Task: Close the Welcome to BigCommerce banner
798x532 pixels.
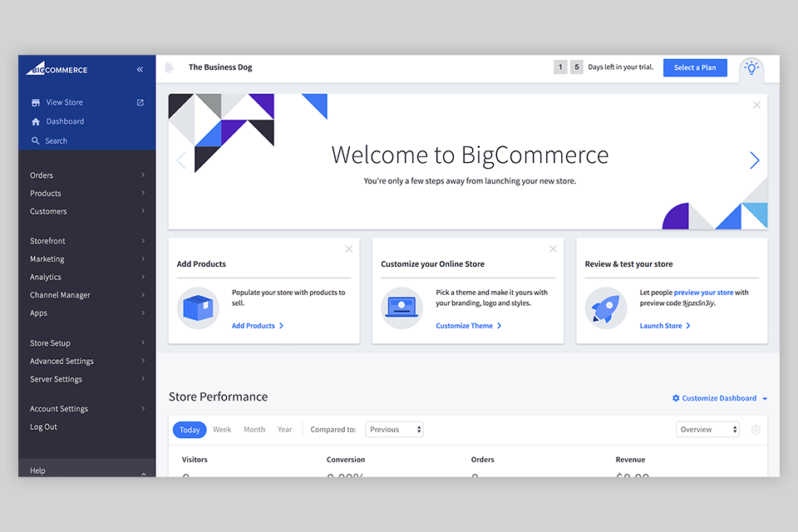Action: tap(756, 105)
